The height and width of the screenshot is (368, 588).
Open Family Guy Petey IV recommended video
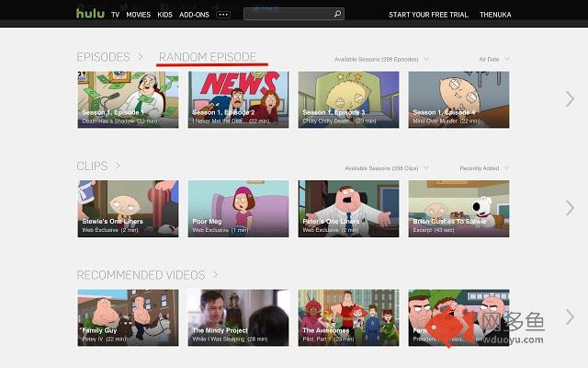point(128,317)
